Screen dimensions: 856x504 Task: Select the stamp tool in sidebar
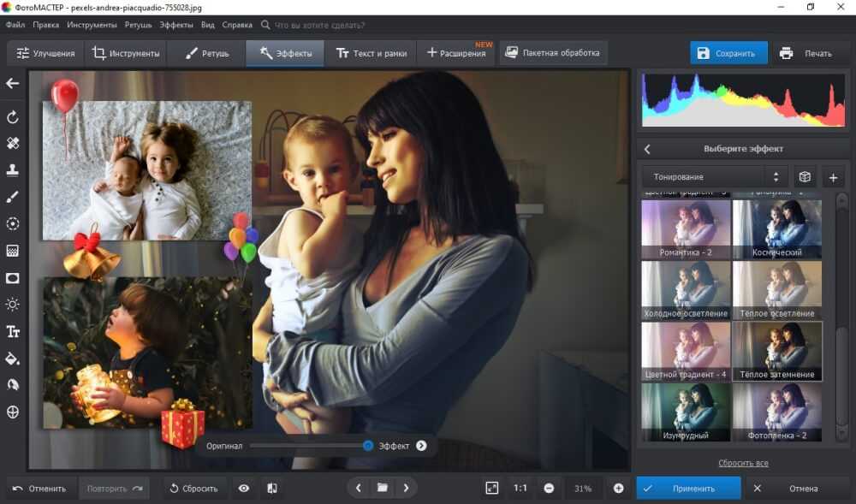[x=13, y=170]
